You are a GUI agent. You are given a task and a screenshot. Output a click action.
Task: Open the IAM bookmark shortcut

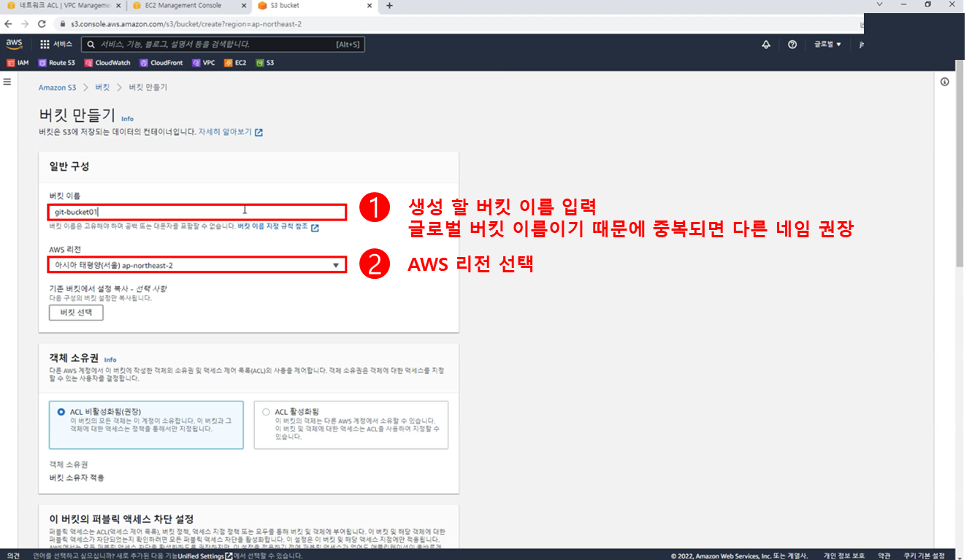point(18,63)
